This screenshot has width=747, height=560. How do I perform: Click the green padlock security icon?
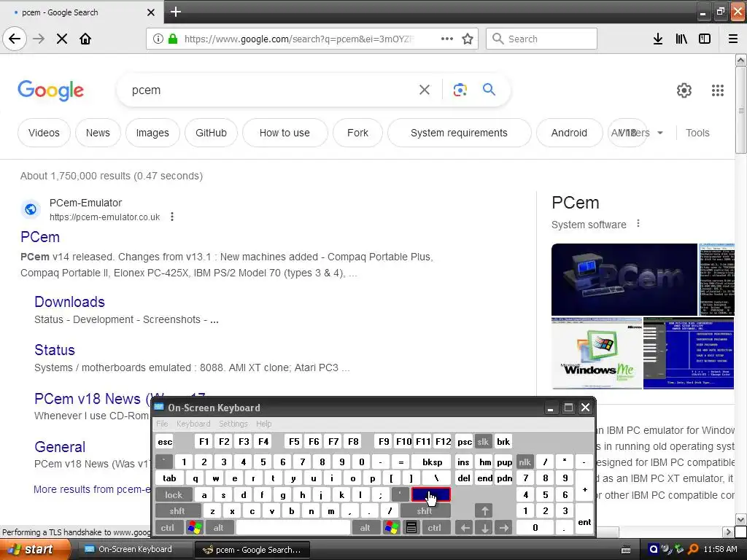tap(173, 39)
